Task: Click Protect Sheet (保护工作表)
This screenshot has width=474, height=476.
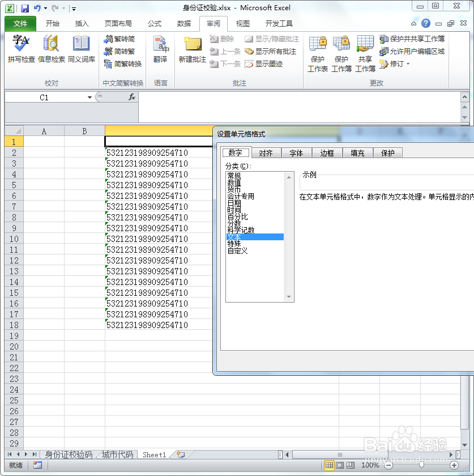Action: tap(318, 54)
